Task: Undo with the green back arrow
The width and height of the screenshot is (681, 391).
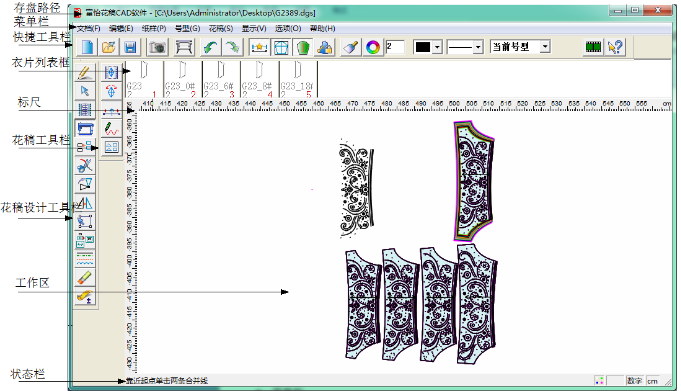Action: (x=211, y=47)
